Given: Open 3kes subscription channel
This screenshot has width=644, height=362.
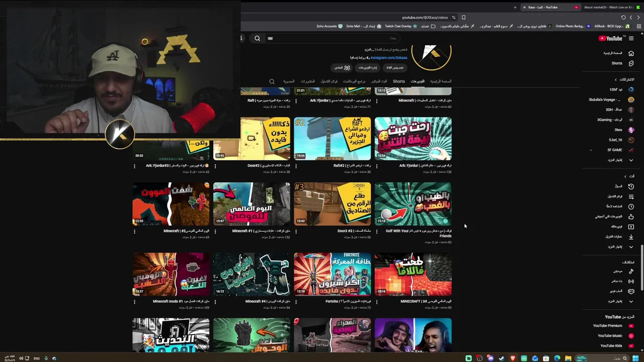Looking at the screenshot, I should coord(623,130).
